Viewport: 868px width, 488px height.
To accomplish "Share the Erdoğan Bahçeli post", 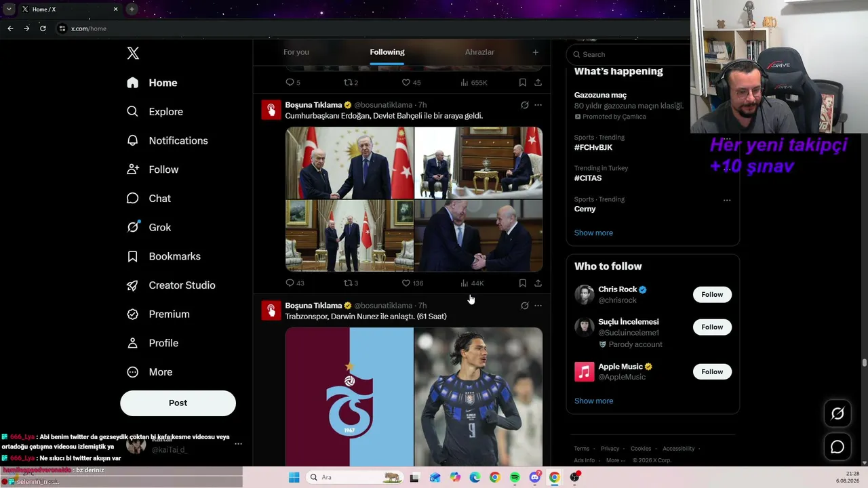I will coord(538,283).
